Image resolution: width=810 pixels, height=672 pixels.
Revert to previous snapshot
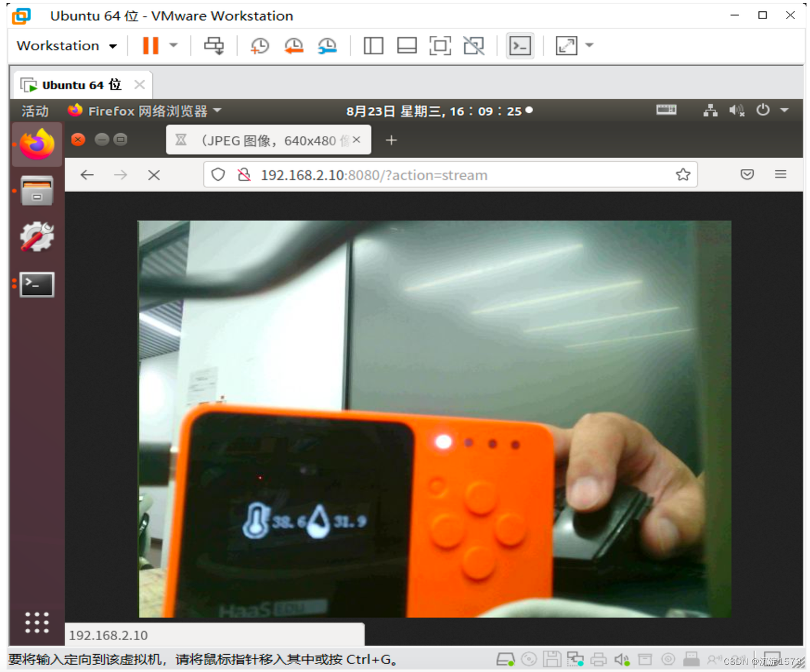pyautogui.click(x=293, y=46)
